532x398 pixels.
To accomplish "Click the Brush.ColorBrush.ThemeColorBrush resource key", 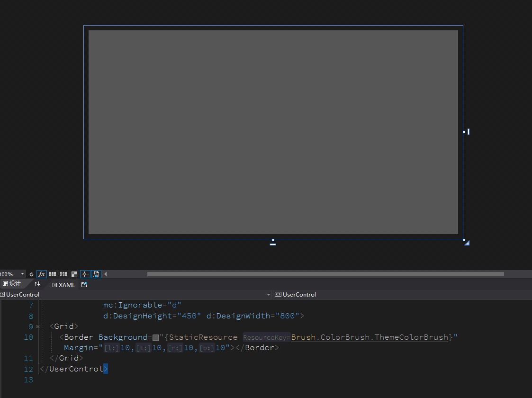I will click(x=370, y=337).
